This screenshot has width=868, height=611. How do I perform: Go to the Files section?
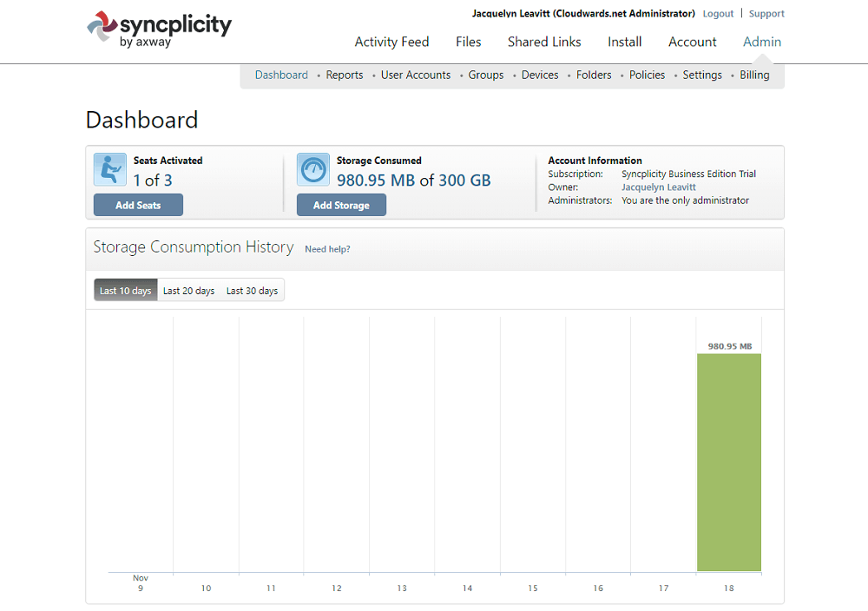pyautogui.click(x=469, y=42)
